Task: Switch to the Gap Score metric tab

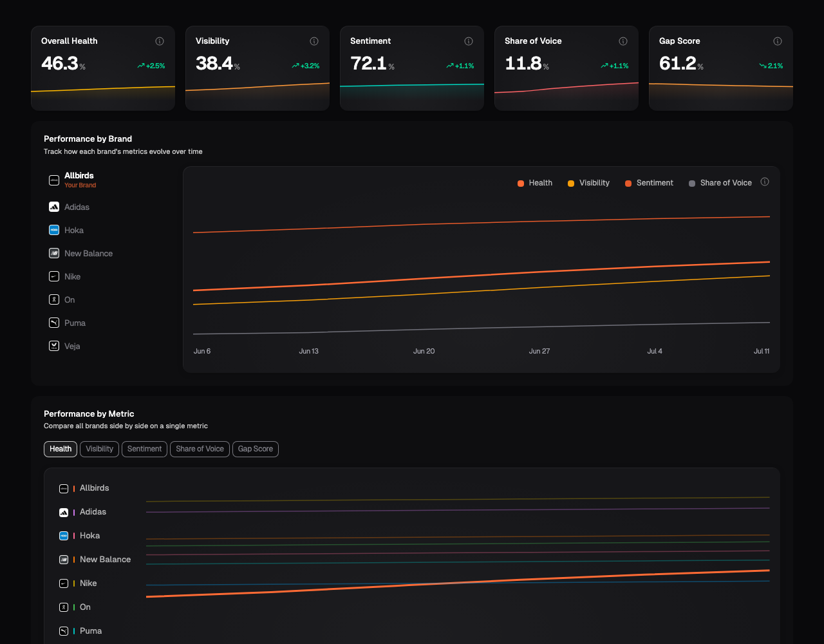Action: coord(256,449)
